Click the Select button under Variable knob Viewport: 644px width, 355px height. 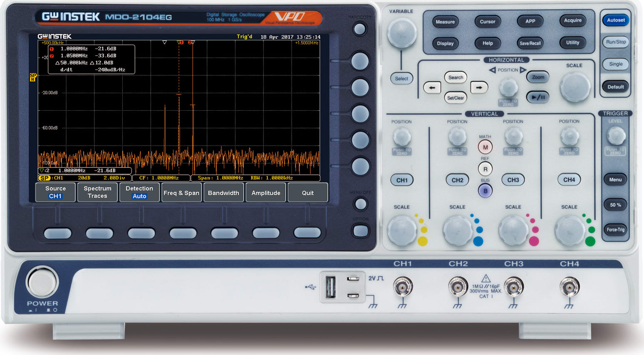point(401,78)
